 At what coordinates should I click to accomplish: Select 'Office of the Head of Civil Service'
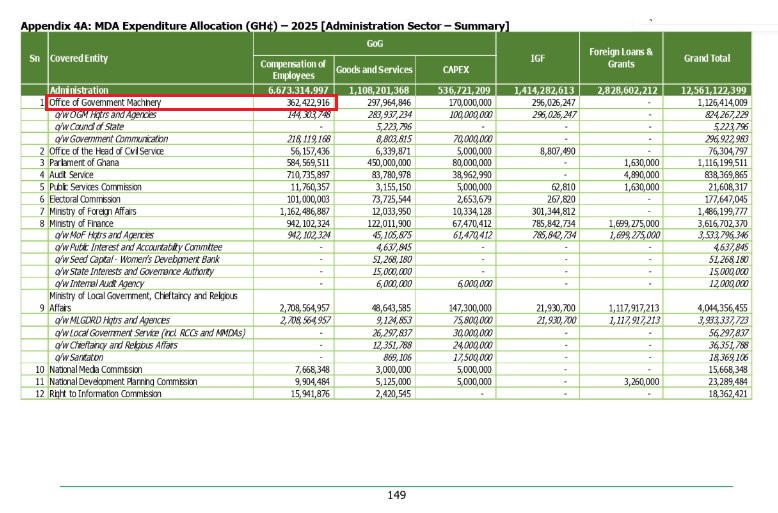[106, 151]
